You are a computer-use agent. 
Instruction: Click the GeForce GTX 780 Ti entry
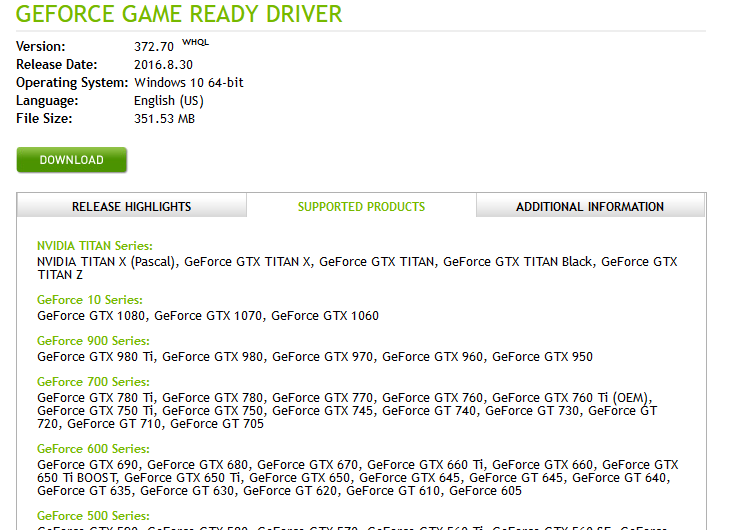click(x=95, y=398)
